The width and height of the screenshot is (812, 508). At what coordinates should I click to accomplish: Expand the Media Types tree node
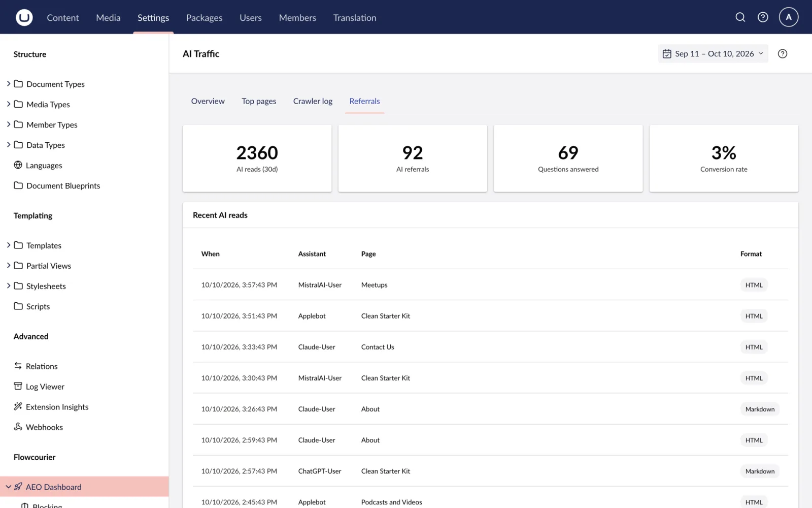[8, 104]
